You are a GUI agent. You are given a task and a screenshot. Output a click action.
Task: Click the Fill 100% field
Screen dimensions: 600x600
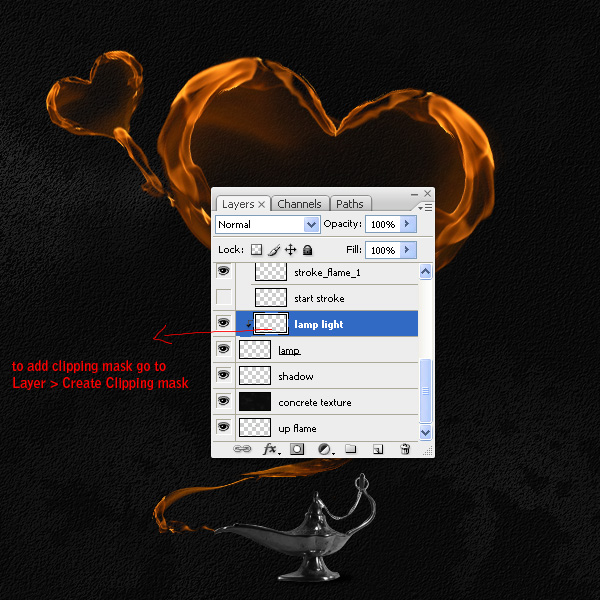click(383, 250)
